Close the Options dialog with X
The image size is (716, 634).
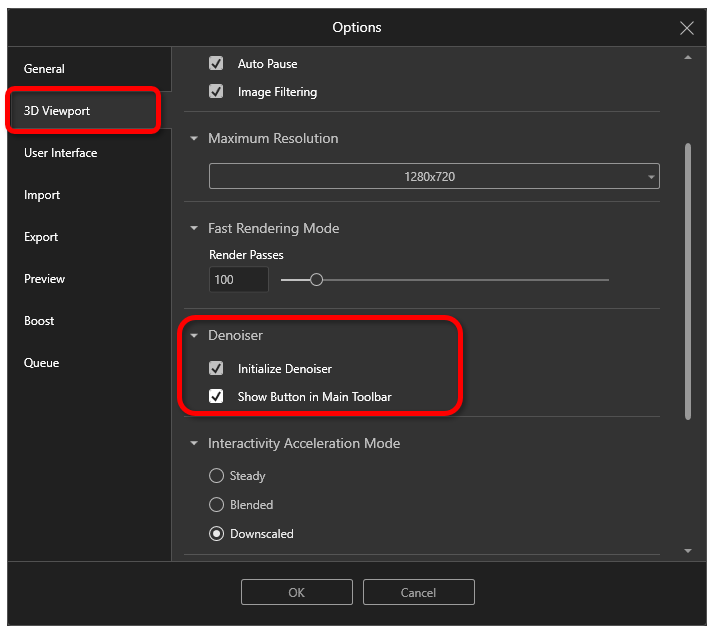tap(686, 28)
